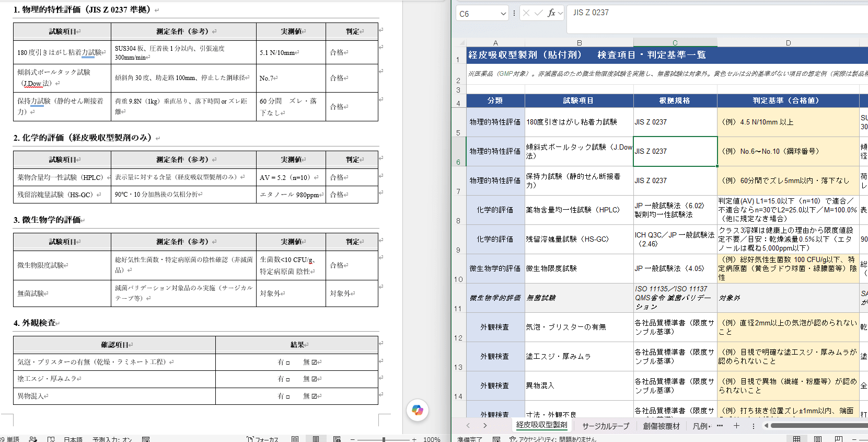Open the Copilot floating button in Word
868x442 pixels.
click(x=417, y=410)
